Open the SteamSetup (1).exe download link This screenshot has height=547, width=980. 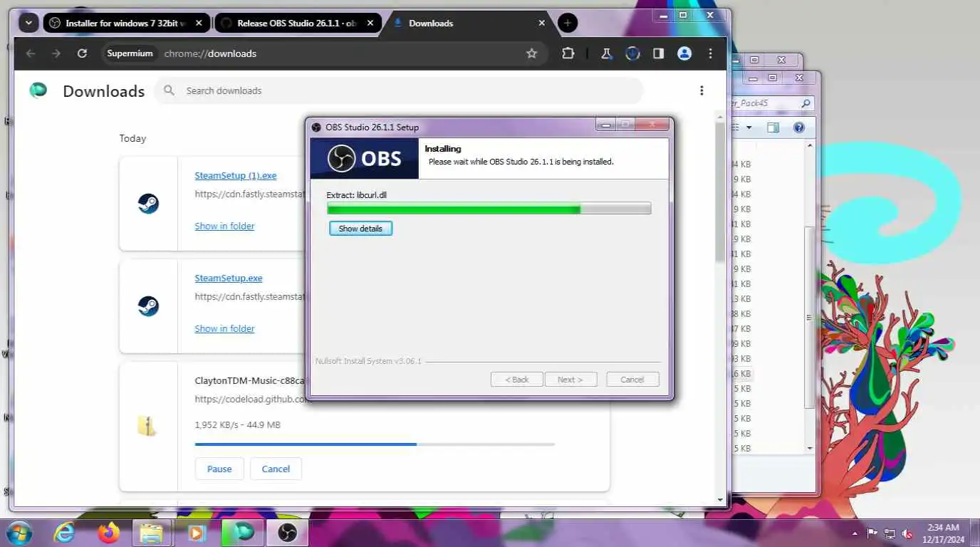tap(236, 175)
